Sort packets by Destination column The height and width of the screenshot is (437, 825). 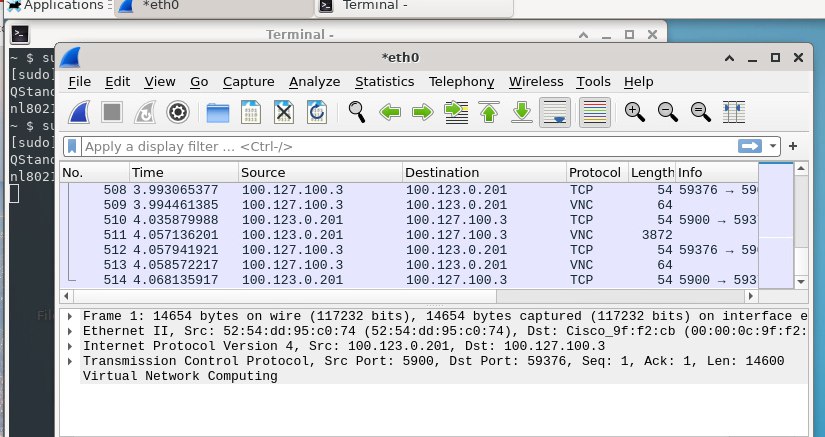point(485,172)
